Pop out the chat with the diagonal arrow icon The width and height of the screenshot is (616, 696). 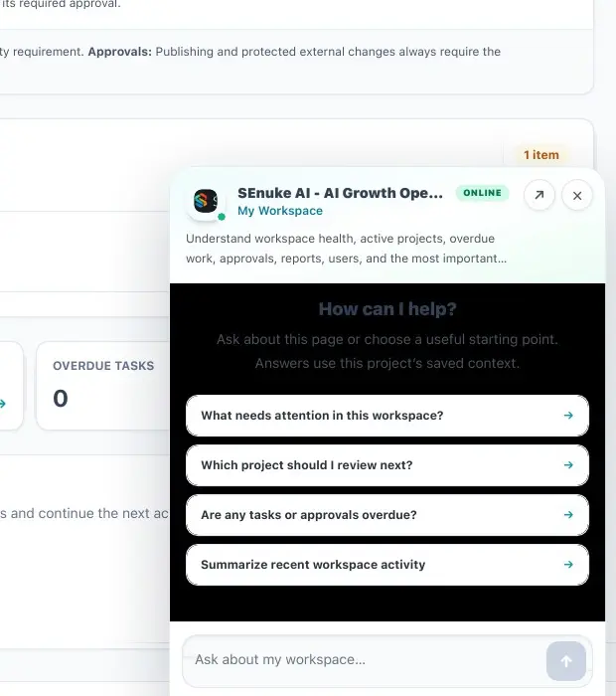(539, 195)
